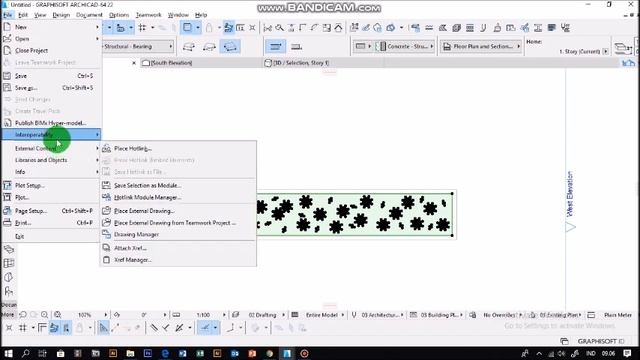Expand the Open submenu
The height and width of the screenshot is (360, 640).
pos(51,39)
